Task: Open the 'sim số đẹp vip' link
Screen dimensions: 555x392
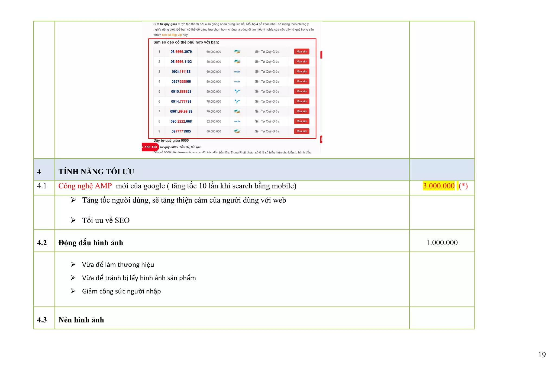Action: [x=172, y=35]
